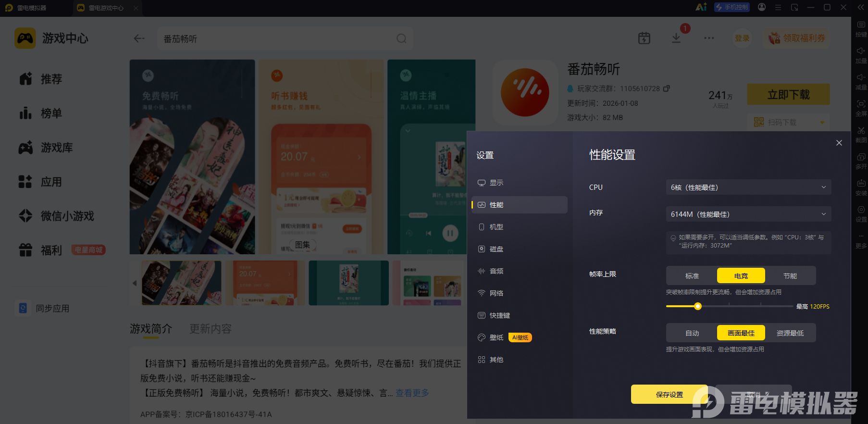Open the CPU cores dropdown

pos(749,187)
